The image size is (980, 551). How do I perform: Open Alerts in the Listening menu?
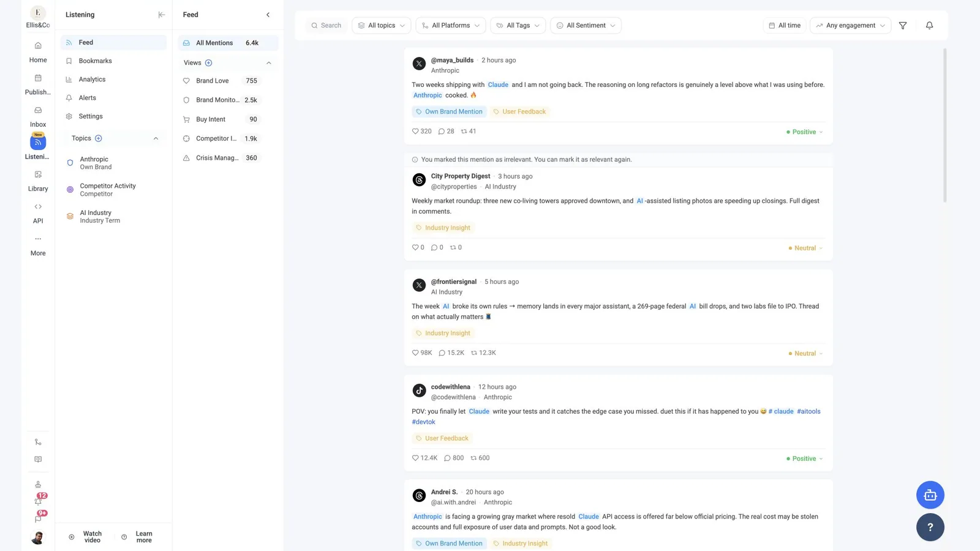[113, 98]
